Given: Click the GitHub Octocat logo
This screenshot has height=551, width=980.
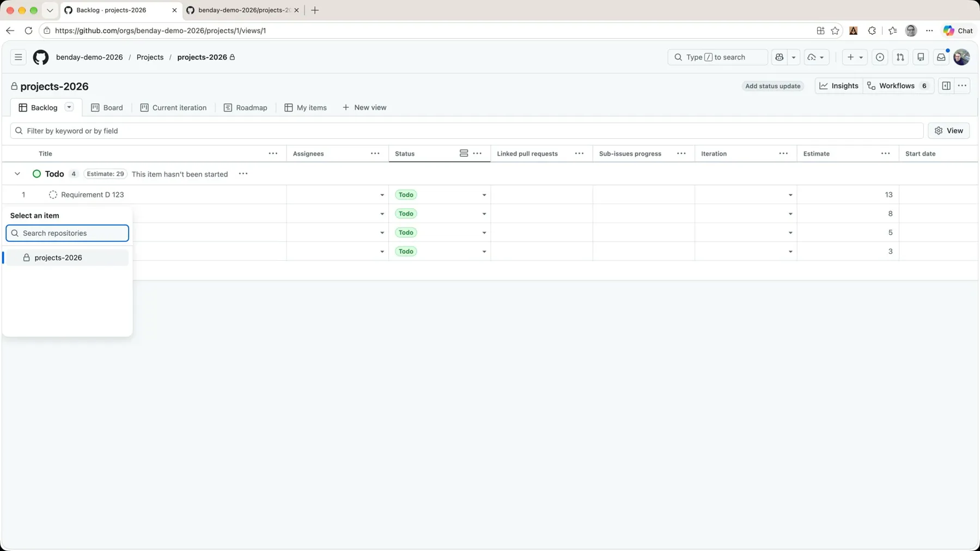Looking at the screenshot, I should point(41,57).
